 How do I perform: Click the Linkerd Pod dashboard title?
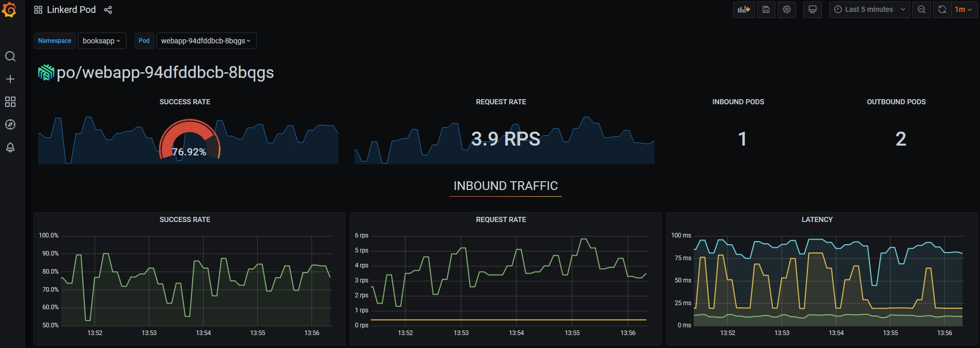71,10
